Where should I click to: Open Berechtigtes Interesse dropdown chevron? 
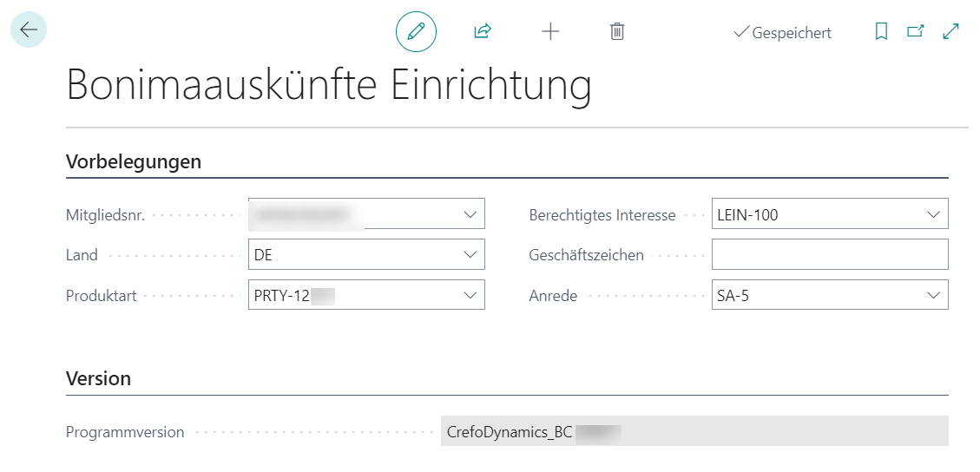(x=934, y=213)
